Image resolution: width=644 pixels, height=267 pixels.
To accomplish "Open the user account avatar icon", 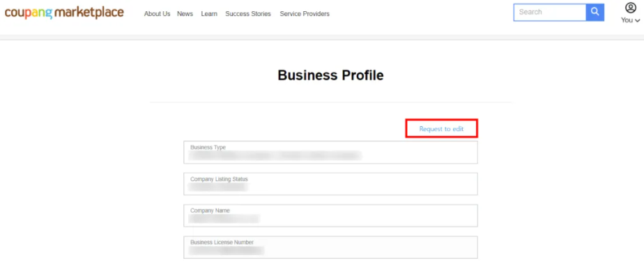I will click(631, 8).
